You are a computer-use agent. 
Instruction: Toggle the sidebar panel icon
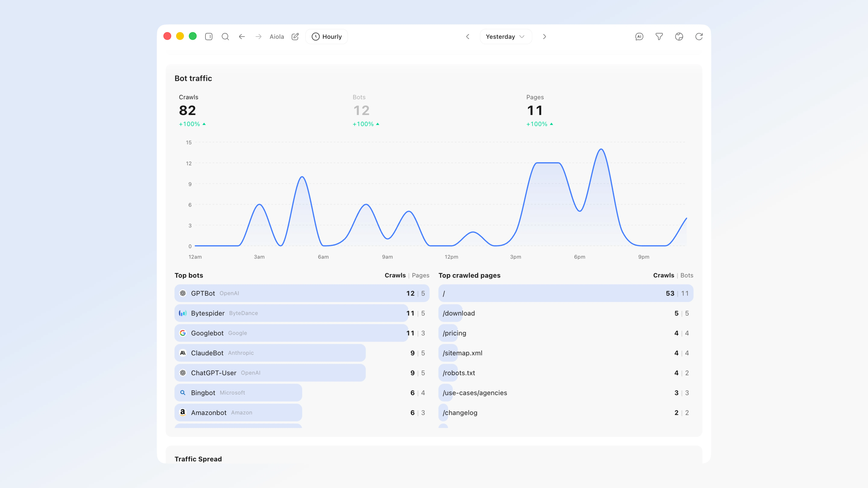tap(209, 36)
